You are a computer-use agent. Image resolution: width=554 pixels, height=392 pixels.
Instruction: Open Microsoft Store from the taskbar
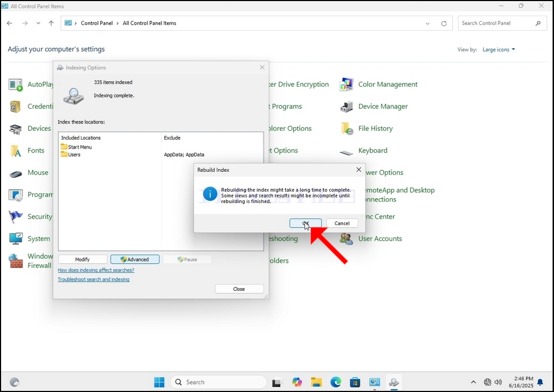point(355,382)
